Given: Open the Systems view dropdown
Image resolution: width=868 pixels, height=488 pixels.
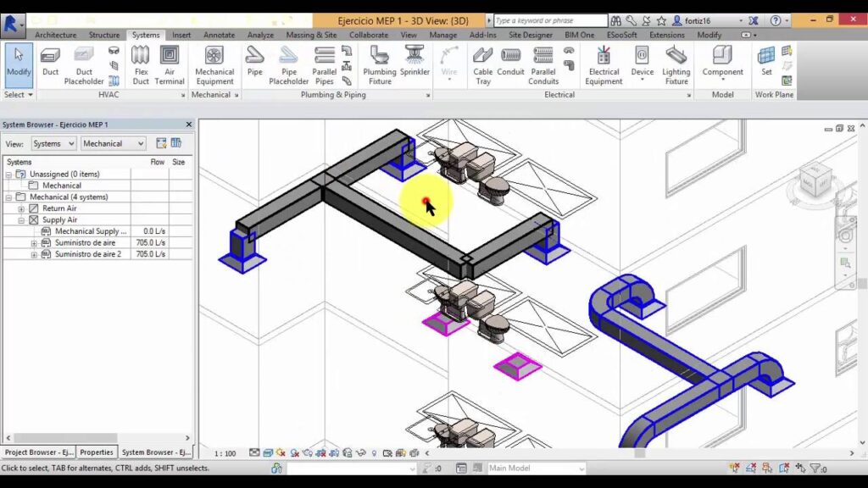Looking at the screenshot, I should point(53,144).
